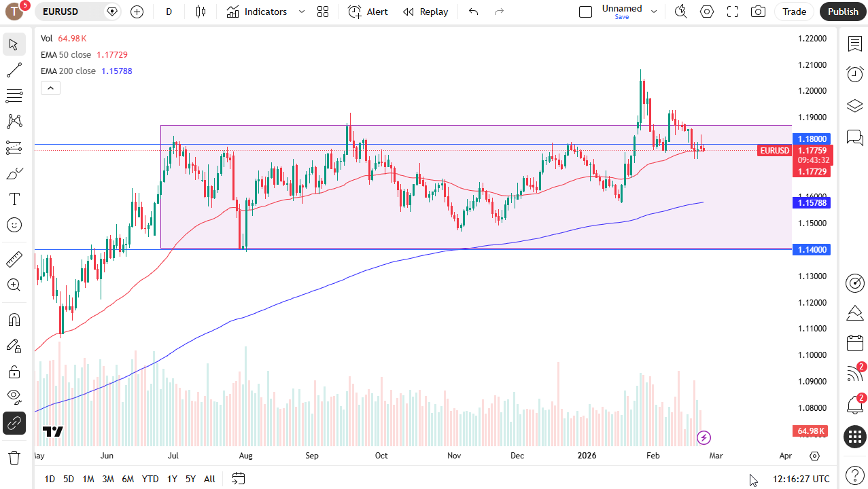Select the brush drawing tool
868x489 pixels.
(x=14, y=173)
